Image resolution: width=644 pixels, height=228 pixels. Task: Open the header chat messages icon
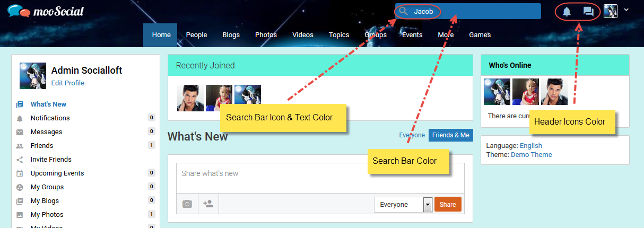click(588, 12)
